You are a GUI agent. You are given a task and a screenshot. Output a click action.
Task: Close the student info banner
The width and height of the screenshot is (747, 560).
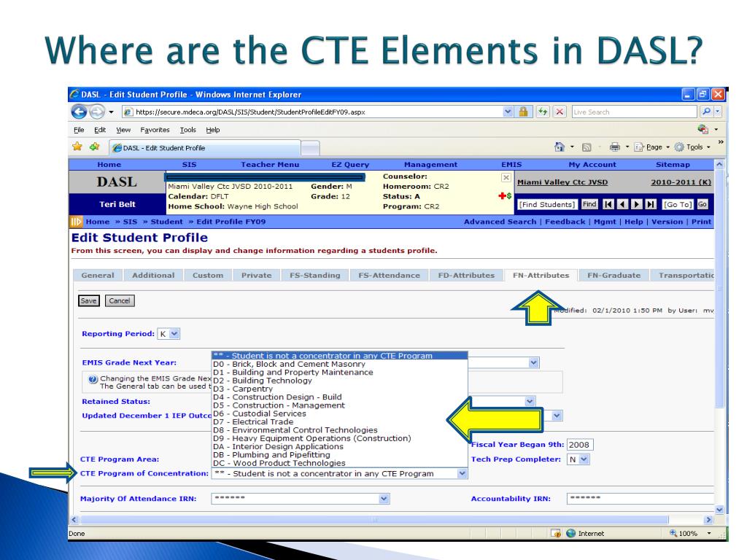pos(506,178)
